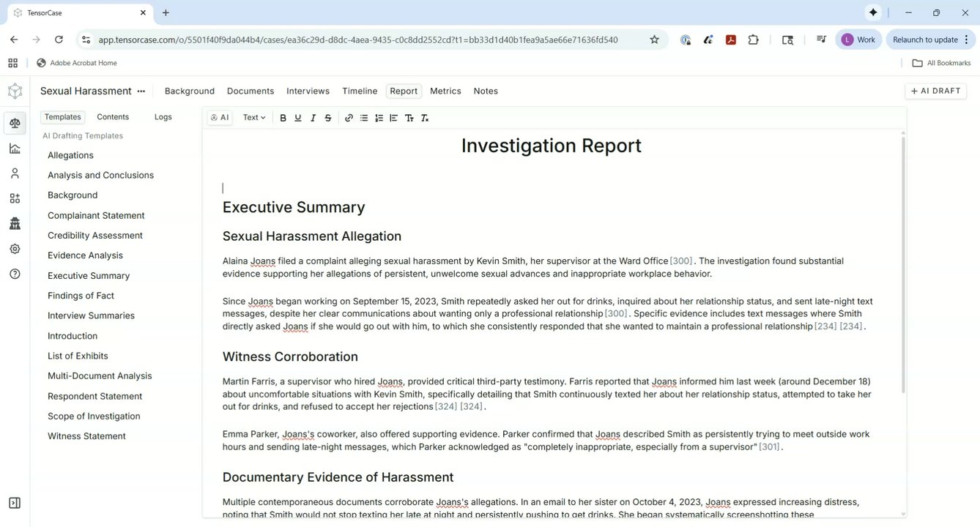980x527 pixels.
Task: Click citation [300] after Ward Office
Action: 680,261
